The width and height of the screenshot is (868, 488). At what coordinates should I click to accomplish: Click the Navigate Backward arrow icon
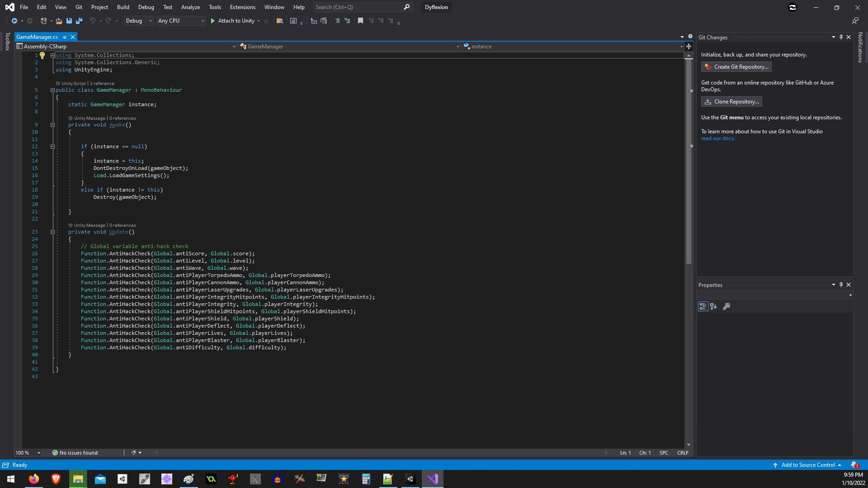click(14, 21)
